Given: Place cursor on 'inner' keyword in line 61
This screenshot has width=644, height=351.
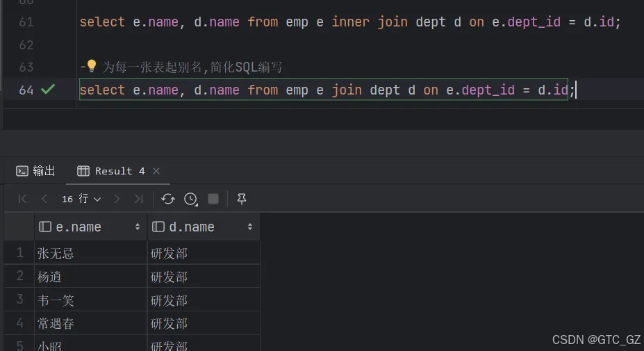Looking at the screenshot, I should click(350, 22).
